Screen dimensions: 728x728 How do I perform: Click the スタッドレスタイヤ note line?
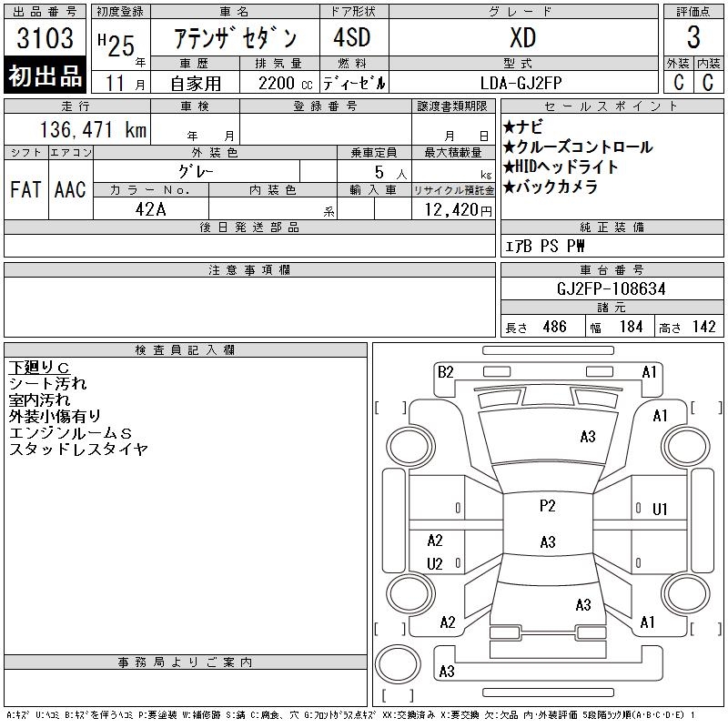tap(78, 449)
